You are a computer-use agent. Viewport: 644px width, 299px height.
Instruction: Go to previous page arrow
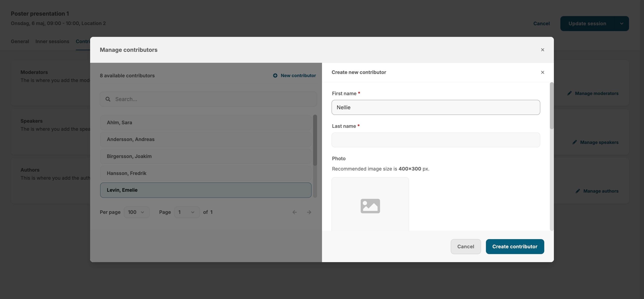294,212
